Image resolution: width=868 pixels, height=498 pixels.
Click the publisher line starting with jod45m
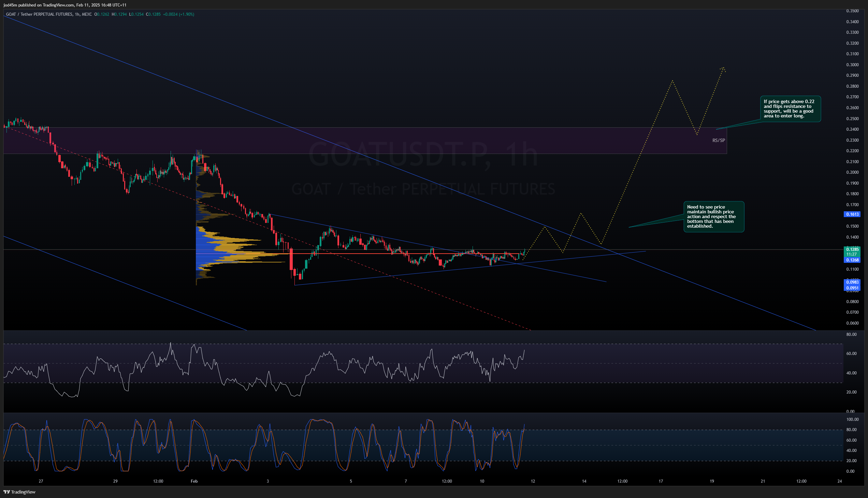click(x=64, y=5)
